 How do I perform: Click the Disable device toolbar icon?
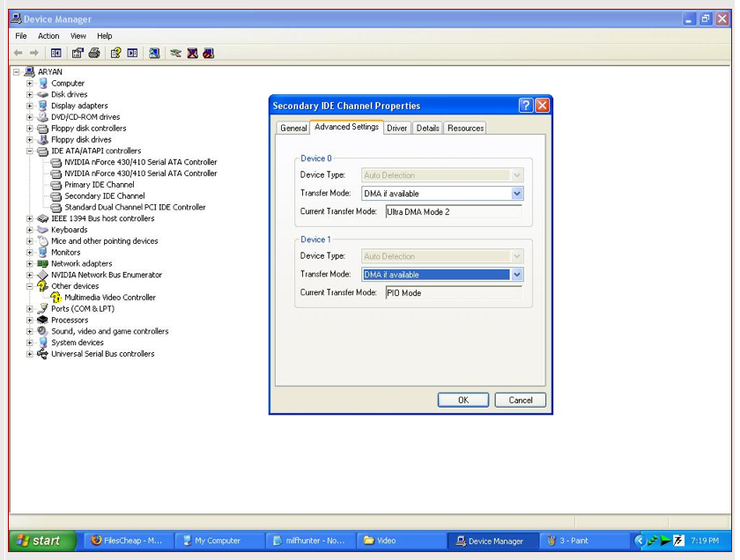pyautogui.click(x=209, y=53)
